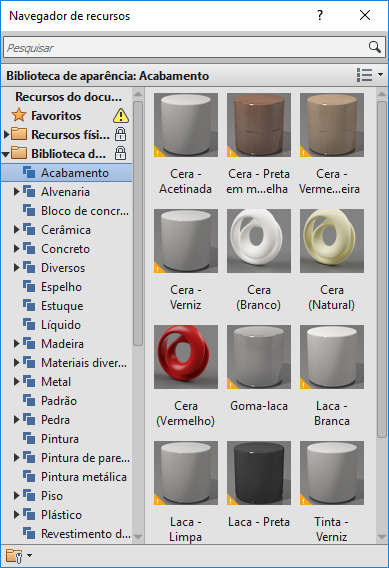Click the Recursos do docu... header
389x568 pixels.
coord(68,97)
